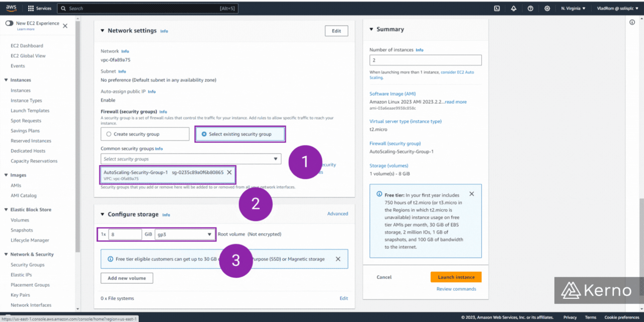Screen dimensions: 644x322
Task: Open the N. Virginia region dropdown
Action: pos(573,9)
